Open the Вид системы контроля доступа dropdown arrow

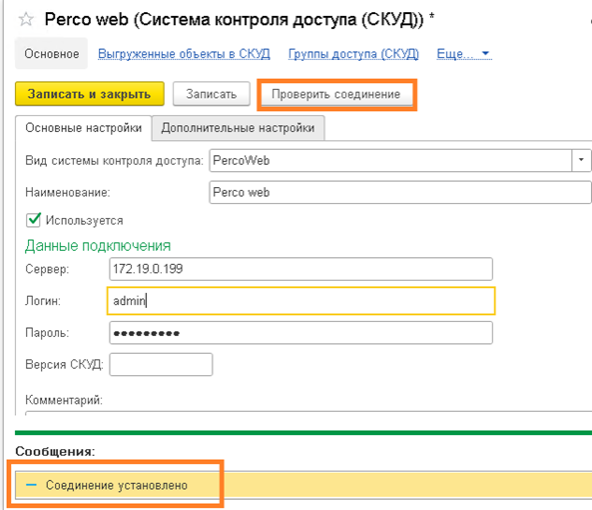pyautogui.click(x=581, y=160)
